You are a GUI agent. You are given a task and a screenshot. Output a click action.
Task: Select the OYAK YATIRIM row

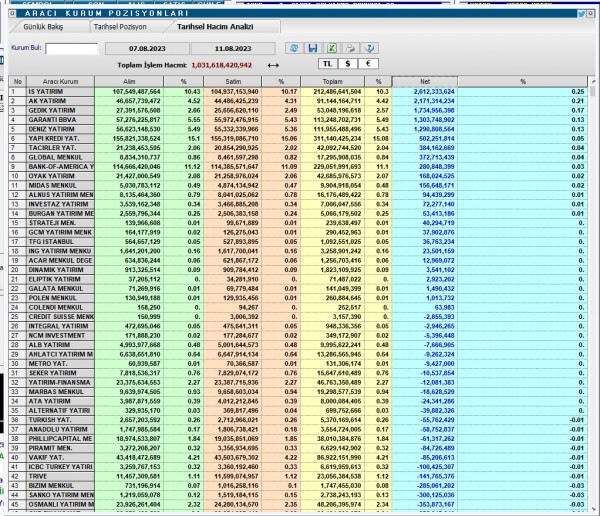pyautogui.click(x=298, y=176)
